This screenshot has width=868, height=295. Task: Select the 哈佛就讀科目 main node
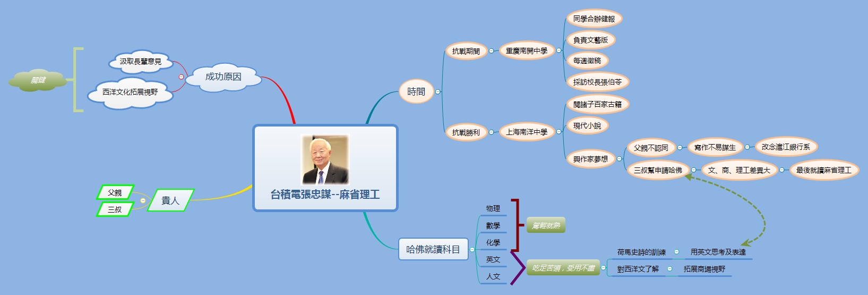click(x=433, y=249)
